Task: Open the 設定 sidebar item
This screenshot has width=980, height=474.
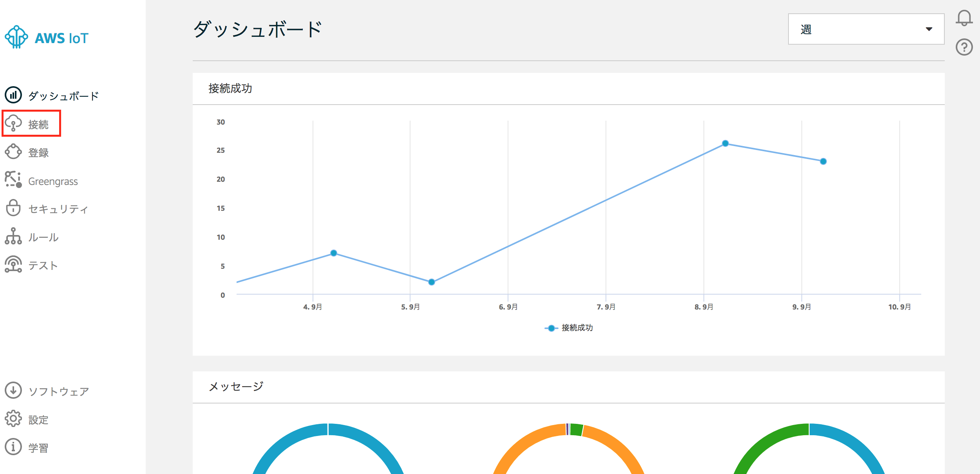Action: tap(38, 420)
